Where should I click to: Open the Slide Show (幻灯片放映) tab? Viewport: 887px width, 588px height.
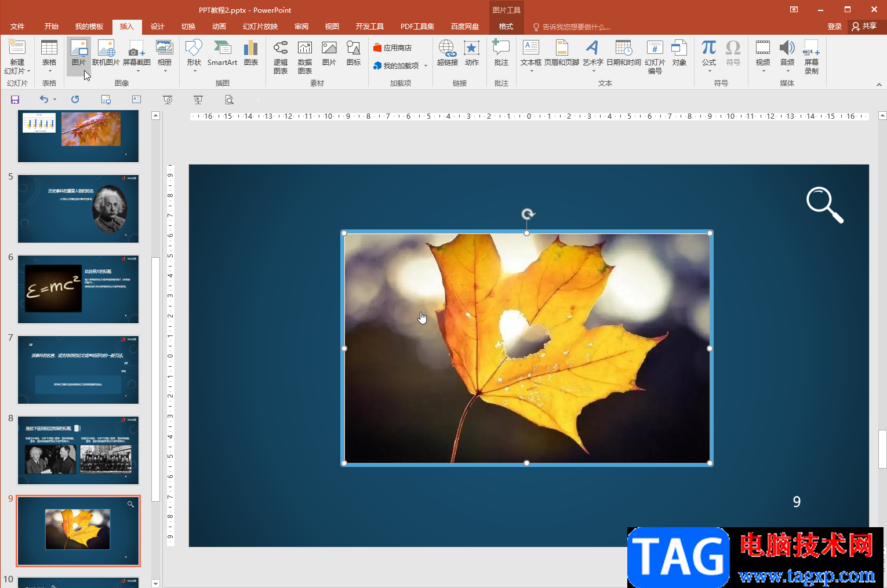tap(260, 27)
